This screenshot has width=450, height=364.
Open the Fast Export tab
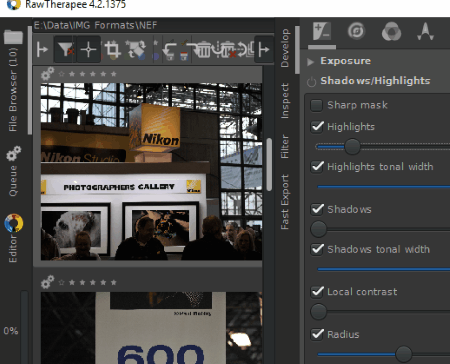click(x=284, y=202)
